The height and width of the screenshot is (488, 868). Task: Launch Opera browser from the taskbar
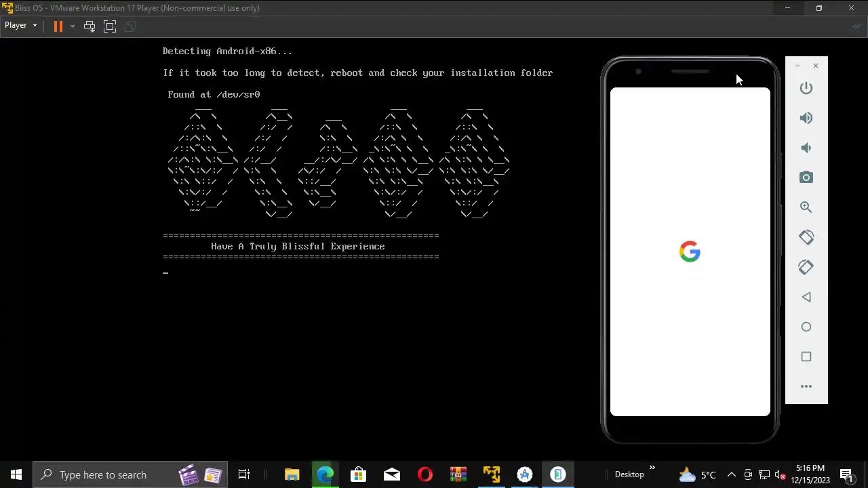(425, 474)
